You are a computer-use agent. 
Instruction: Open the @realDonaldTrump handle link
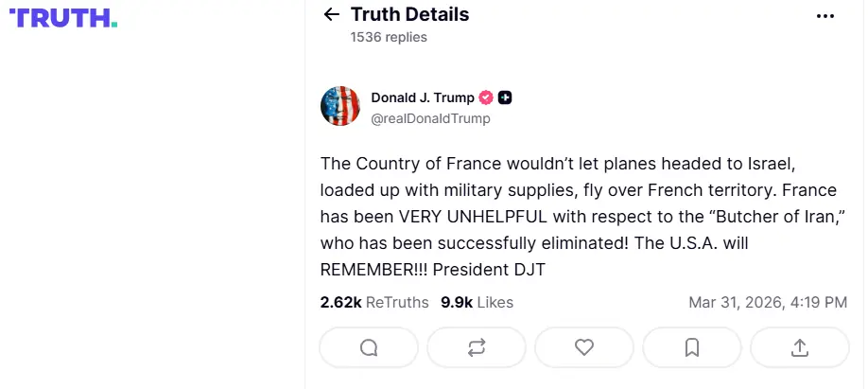(x=430, y=118)
